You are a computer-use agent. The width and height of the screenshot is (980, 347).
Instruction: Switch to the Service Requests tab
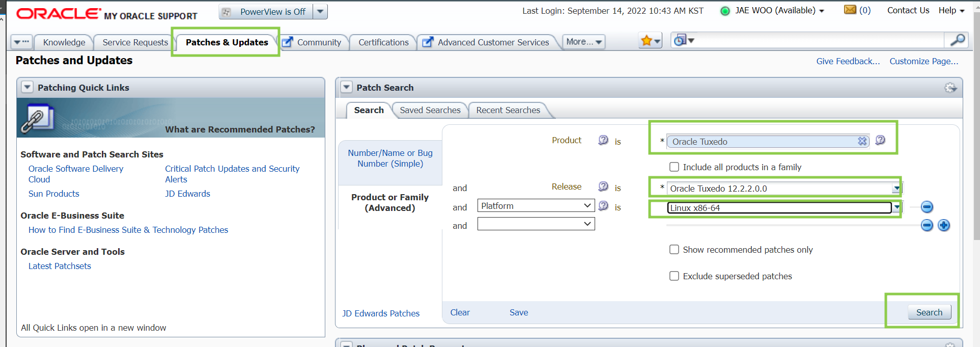click(135, 42)
